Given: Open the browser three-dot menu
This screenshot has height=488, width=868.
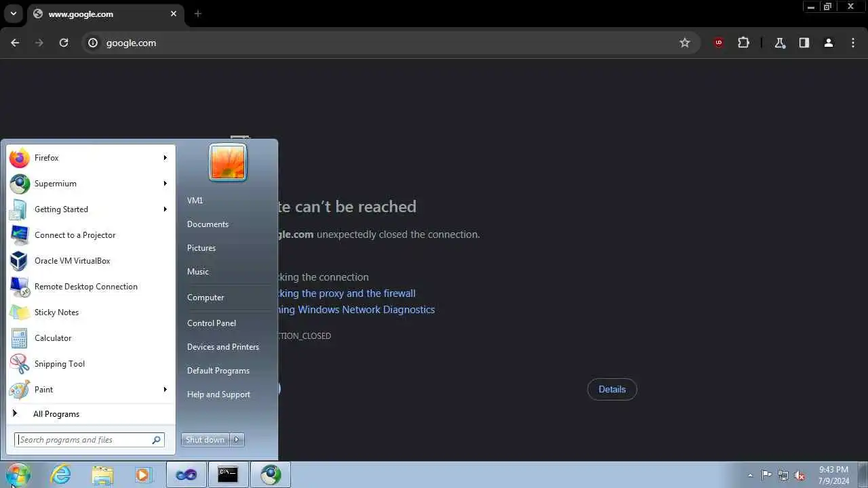Looking at the screenshot, I should (853, 43).
